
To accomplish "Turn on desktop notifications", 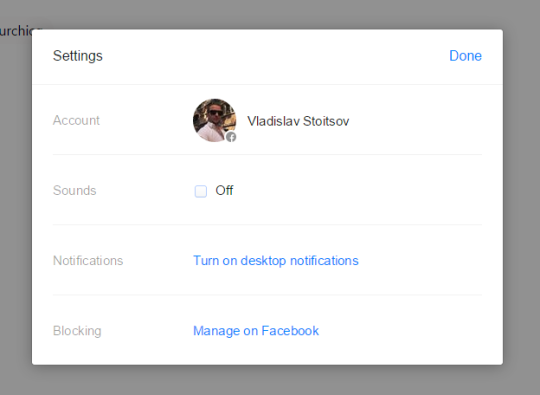I will click(x=276, y=261).
